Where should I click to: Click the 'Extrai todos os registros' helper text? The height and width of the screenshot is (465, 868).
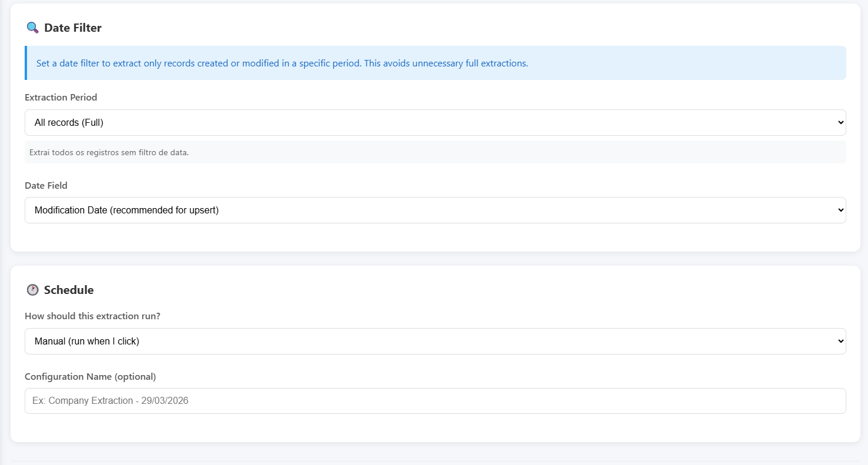109,152
